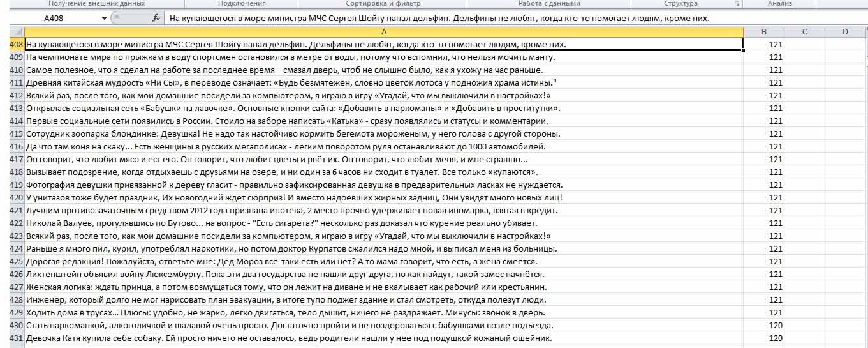
Task: Open the Name Box dropdown arrow
Action: (105, 19)
